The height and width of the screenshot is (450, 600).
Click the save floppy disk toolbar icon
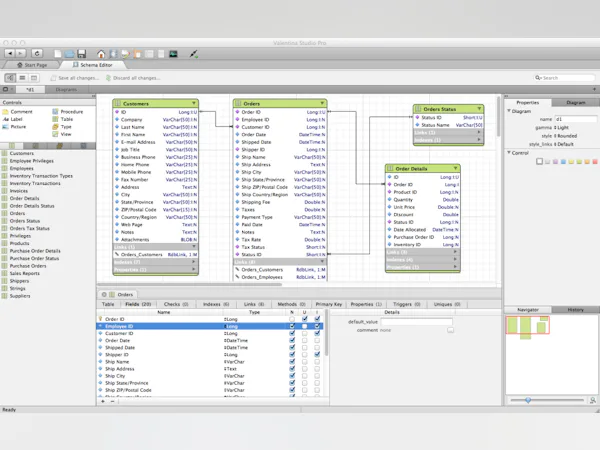[x=80, y=54]
